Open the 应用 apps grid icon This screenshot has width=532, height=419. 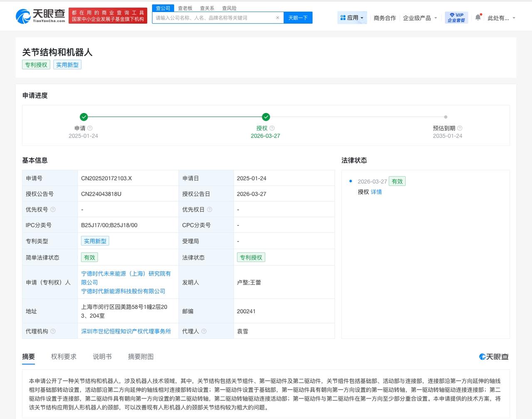tap(343, 17)
